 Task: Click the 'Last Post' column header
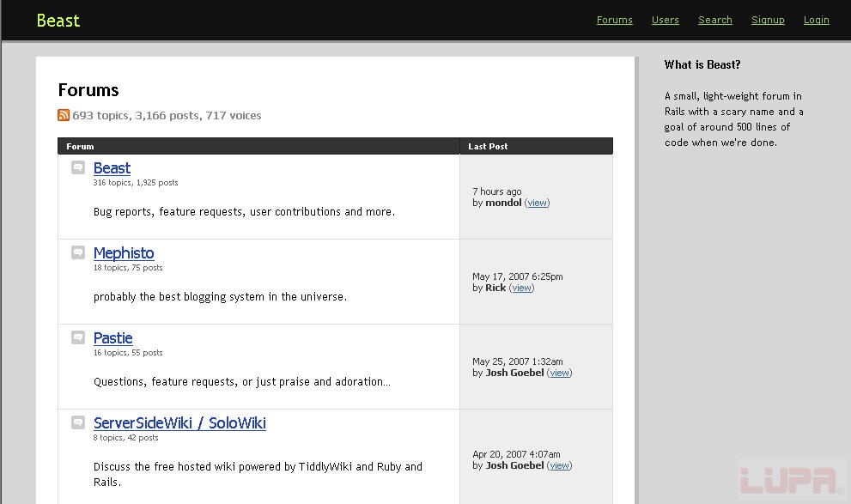[x=488, y=147]
